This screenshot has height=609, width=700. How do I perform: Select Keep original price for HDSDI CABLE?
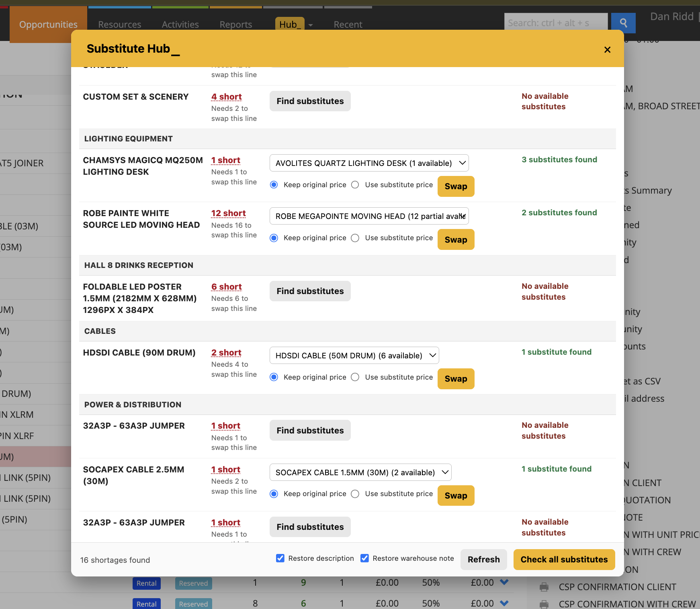(x=274, y=377)
